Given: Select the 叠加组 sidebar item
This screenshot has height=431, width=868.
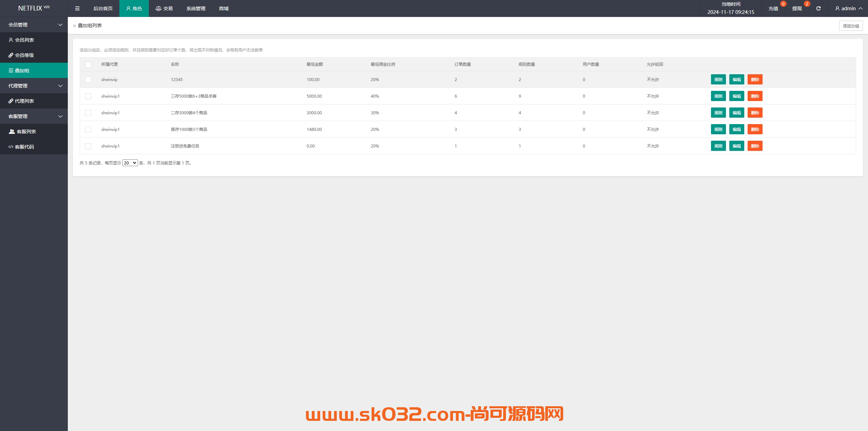Looking at the screenshot, I should [34, 71].
